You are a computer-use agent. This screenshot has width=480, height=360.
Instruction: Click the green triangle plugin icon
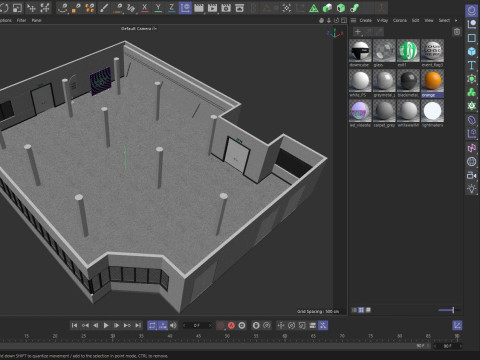314,8
